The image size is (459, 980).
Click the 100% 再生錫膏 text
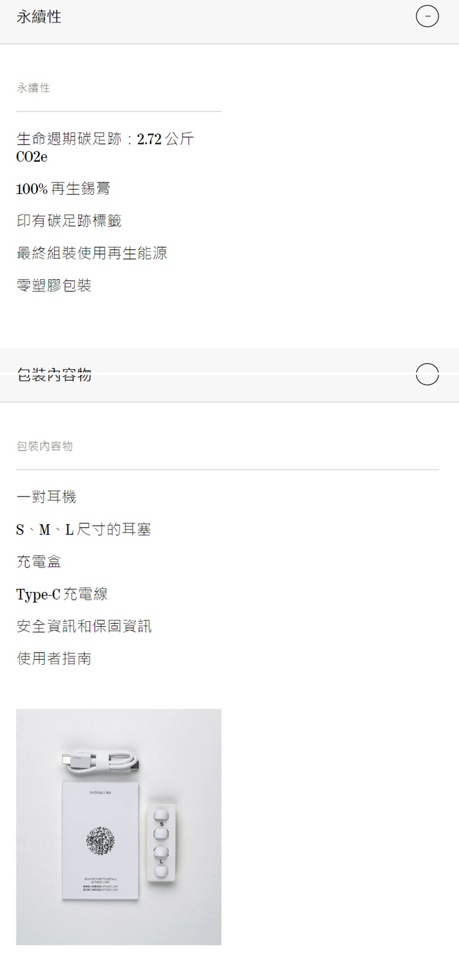pos(63,189)
